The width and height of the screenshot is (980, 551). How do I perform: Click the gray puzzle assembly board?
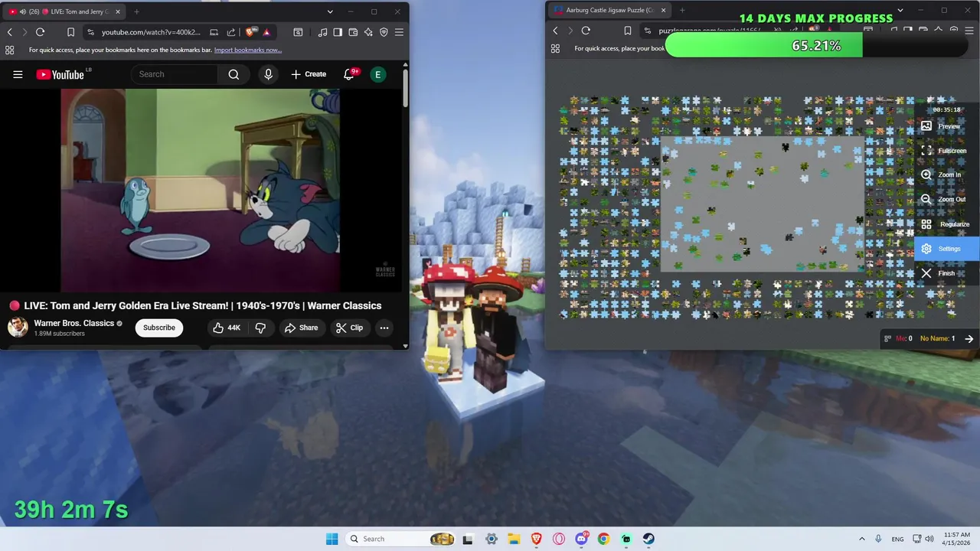click(762, 204)
